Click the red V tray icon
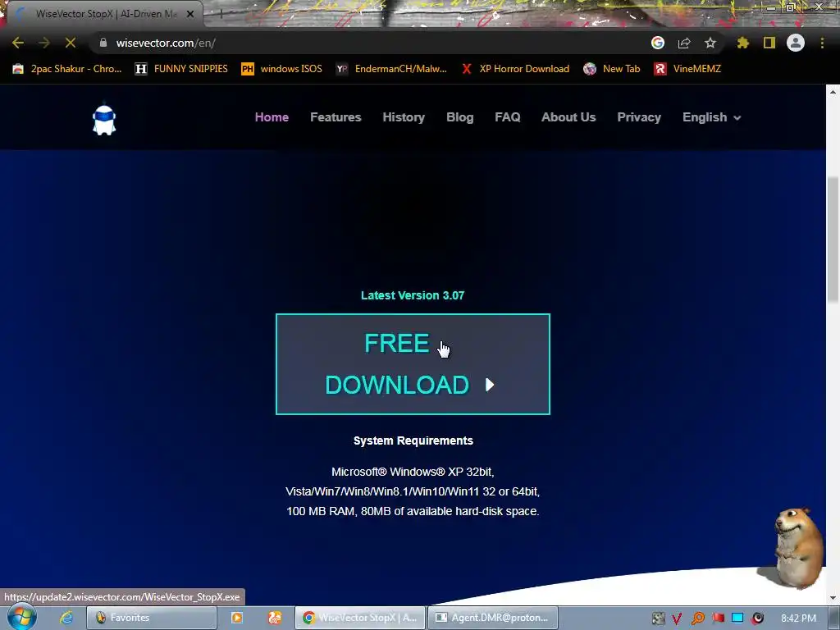840x630 pixels. [677, 619]
